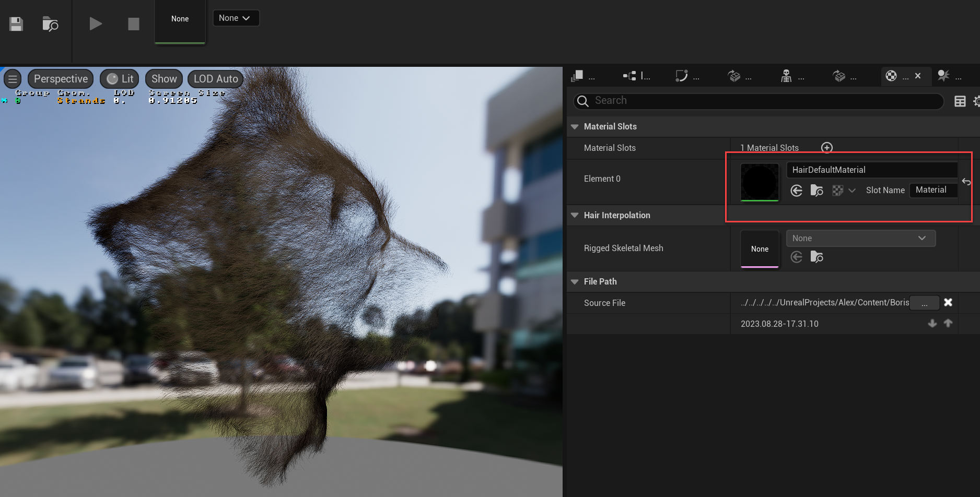Open the Show flags menu
This screenshot has width=980, height=497.
point(164,79)
